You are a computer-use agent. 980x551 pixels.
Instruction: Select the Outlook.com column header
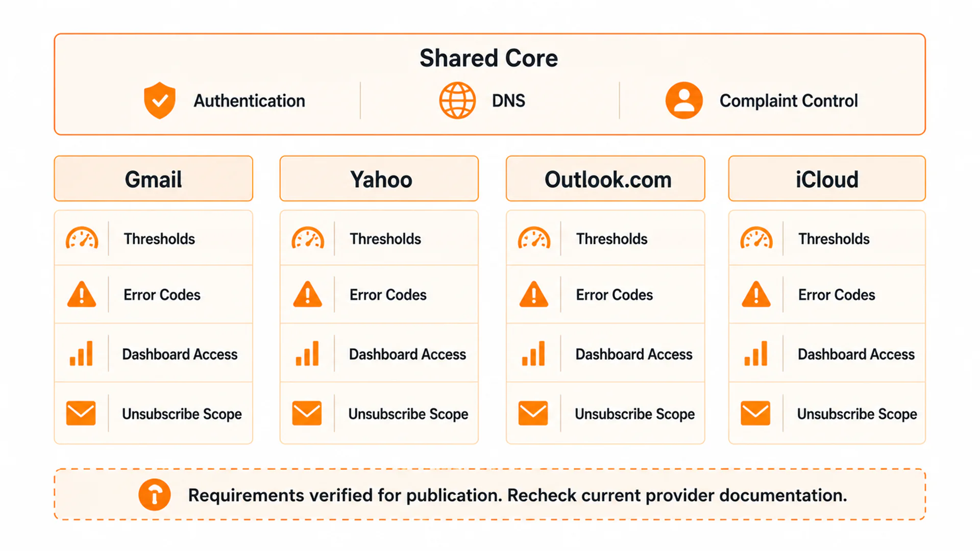click(605, 179)
